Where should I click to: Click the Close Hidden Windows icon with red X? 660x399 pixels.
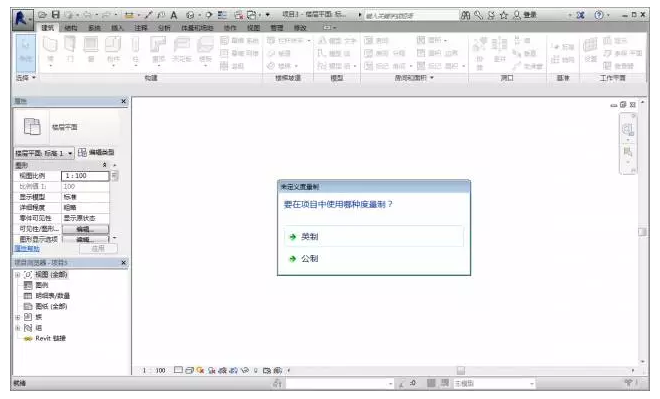(239, 15)
